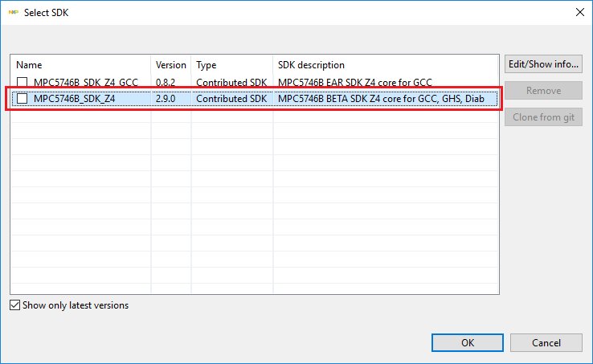Image resolution: width=593 pixels, height=364 pixels.
Task: Sort by the Name column header
Action: point(80,65)
